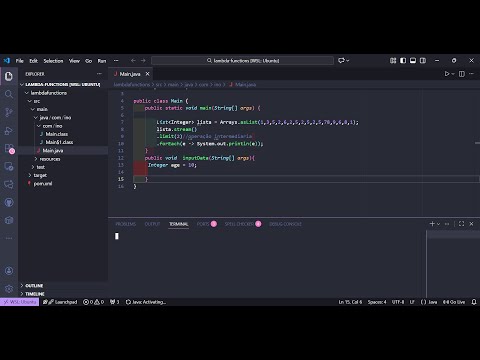Switch to the SPELL CHECKER panel tab

click(243, 224)
